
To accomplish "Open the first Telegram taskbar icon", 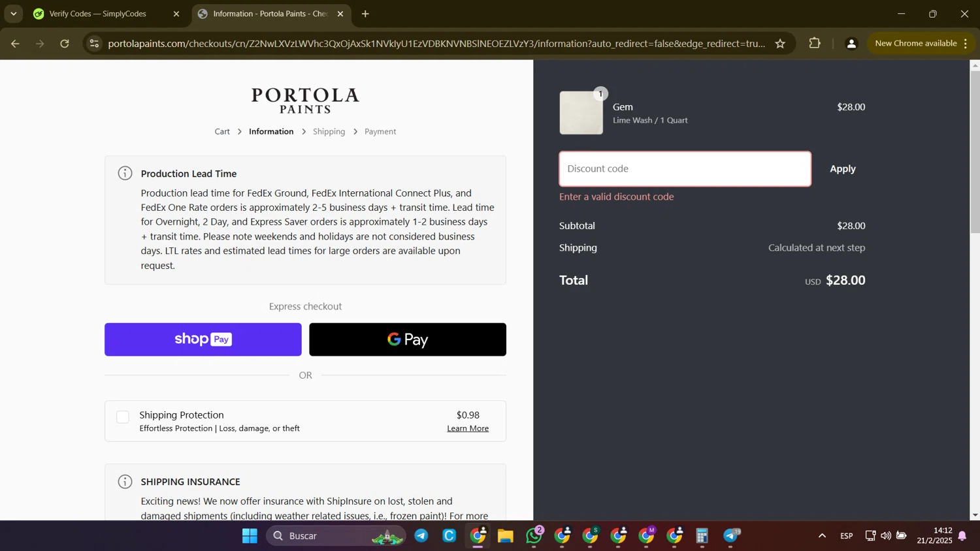I will [421, 536].
